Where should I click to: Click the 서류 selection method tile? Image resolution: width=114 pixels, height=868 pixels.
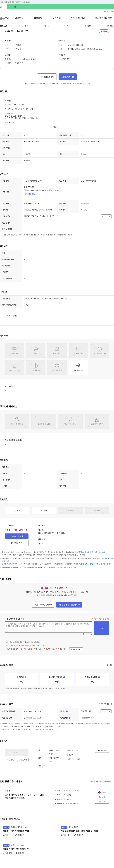pos(17,510)
